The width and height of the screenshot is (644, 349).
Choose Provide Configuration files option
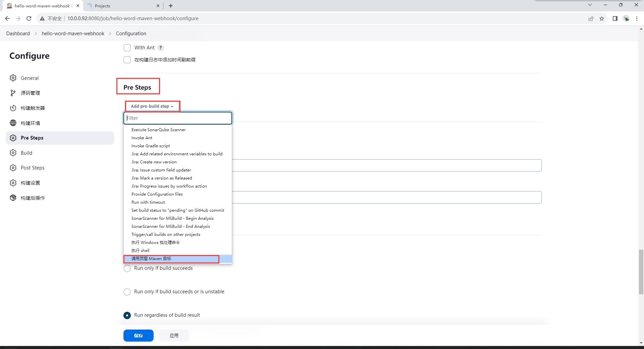[178, 194]
